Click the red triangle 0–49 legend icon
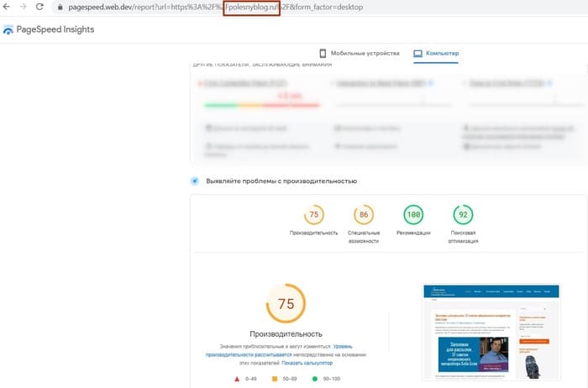588x388 pixels. pos(237,379)
